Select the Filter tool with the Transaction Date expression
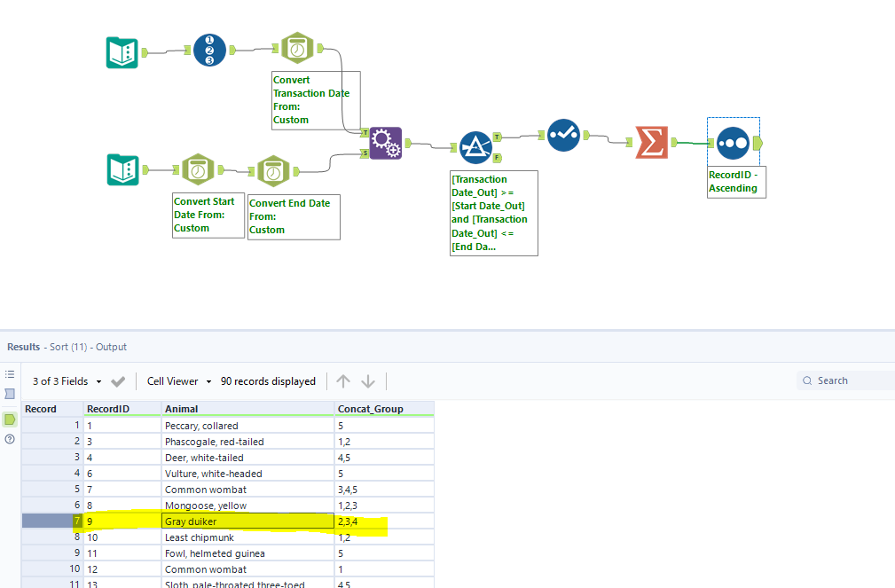This screenshot has height=588, width=895. (x=477, y=147)
